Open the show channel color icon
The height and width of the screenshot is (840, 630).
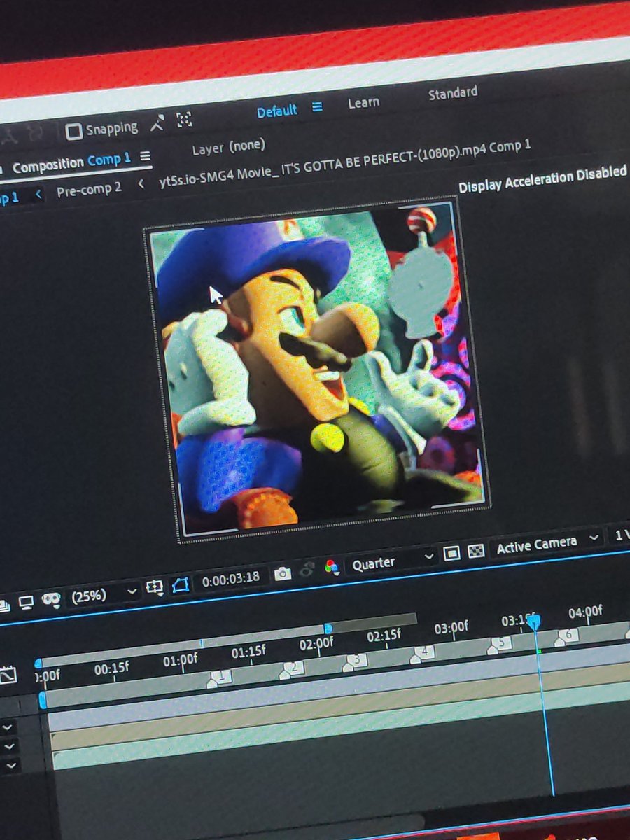pyautogui.click(x=332, y=567)
